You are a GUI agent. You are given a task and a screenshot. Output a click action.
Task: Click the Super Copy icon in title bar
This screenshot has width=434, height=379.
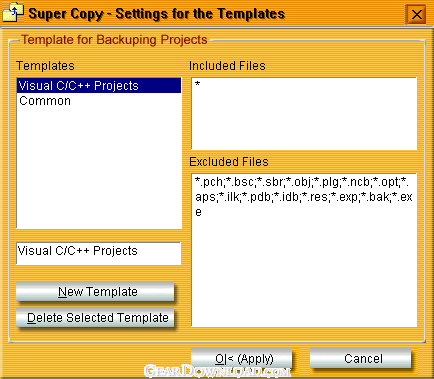click(x=13, y=12)
